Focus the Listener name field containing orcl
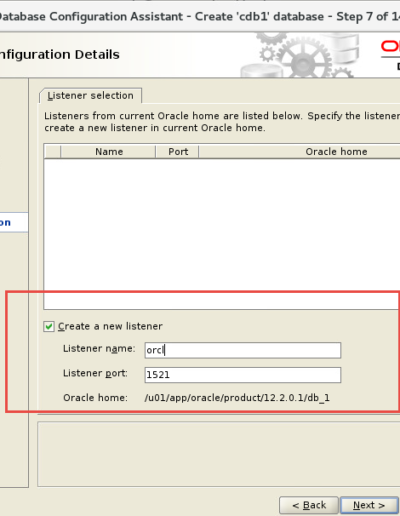 pyautogui.click(x=243, y=350)
